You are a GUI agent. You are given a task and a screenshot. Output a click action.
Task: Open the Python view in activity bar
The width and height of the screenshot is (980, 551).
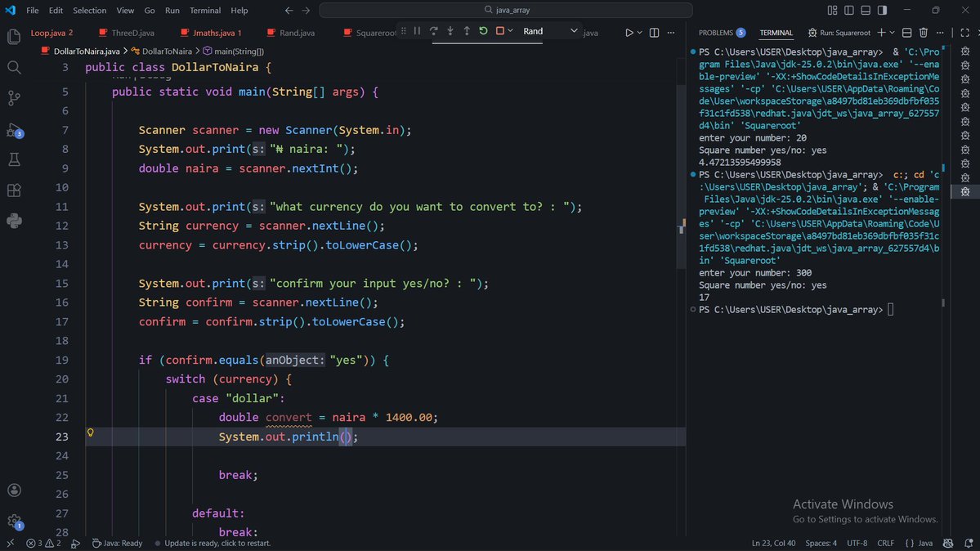14,220
